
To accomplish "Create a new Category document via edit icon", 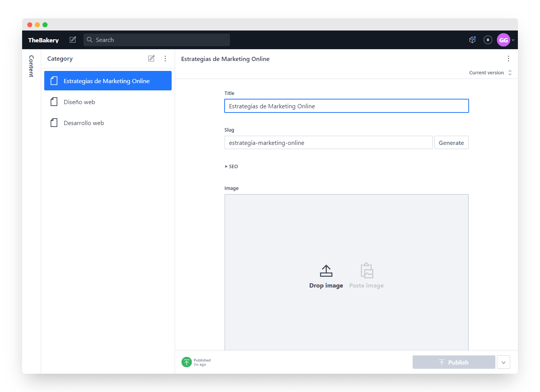I will click(x=151, y=58).
